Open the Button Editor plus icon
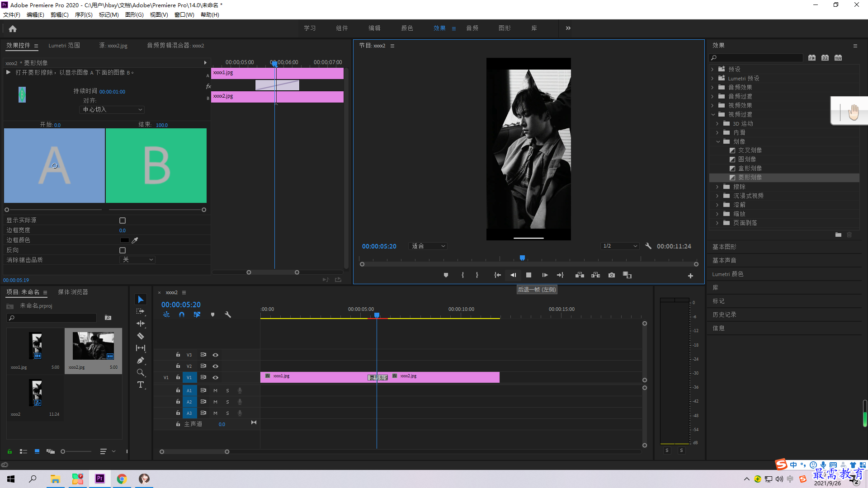Image resolution: width=868 pixels, height=488 pixels. (x=690, y=276)
